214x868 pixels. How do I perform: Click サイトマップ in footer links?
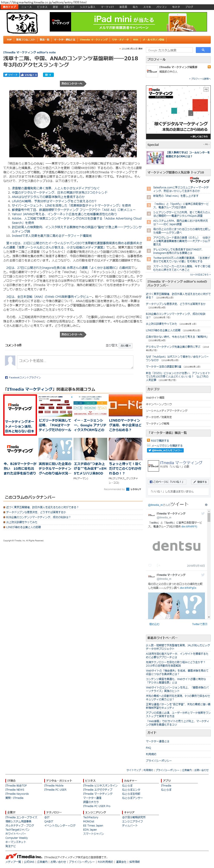(x=134, y=770)
